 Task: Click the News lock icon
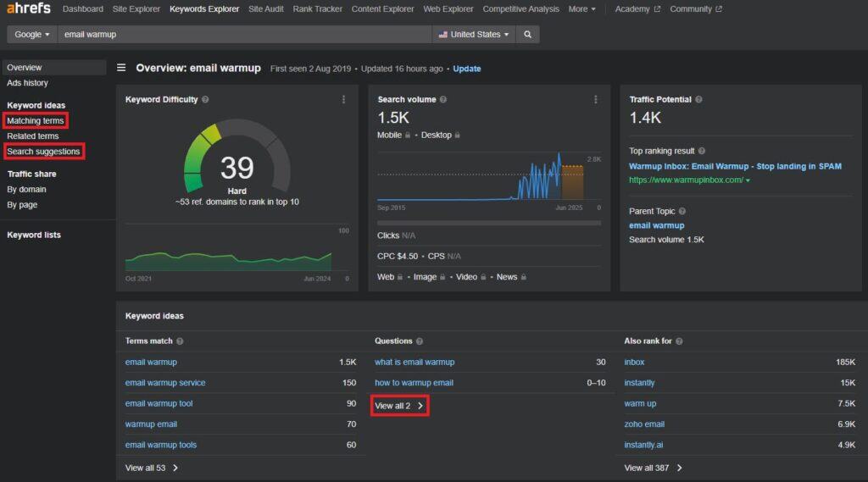[523, 277]
